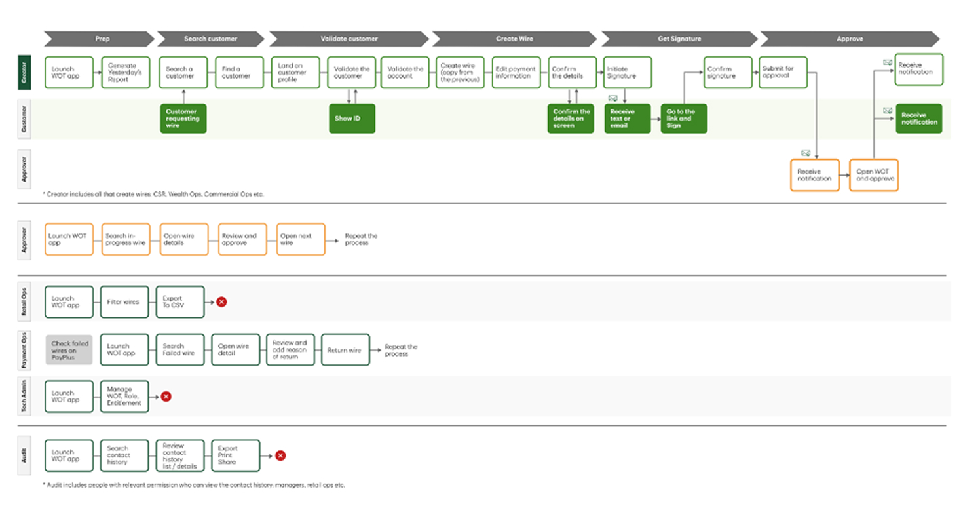The image size is (980, 523).
Task: Select the Validate the account step
Action: [x=405, y=72]
